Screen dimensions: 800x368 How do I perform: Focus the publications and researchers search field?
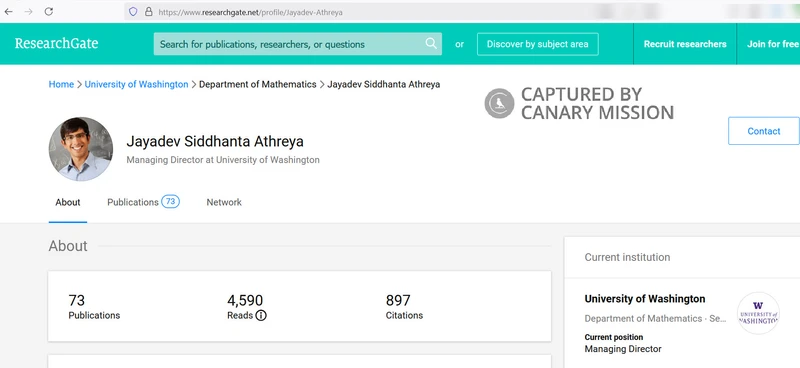(x=297, y=44)
